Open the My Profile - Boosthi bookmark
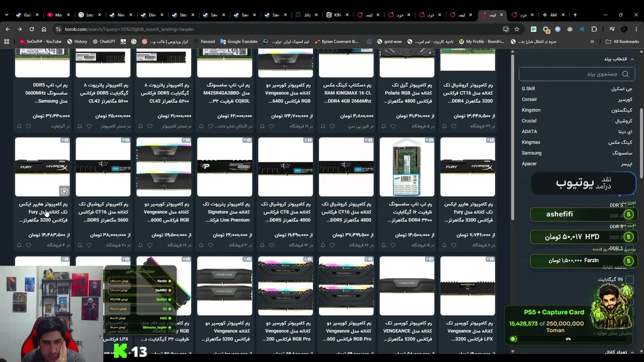This screenshot has height=362, width=644. point(481,42)
